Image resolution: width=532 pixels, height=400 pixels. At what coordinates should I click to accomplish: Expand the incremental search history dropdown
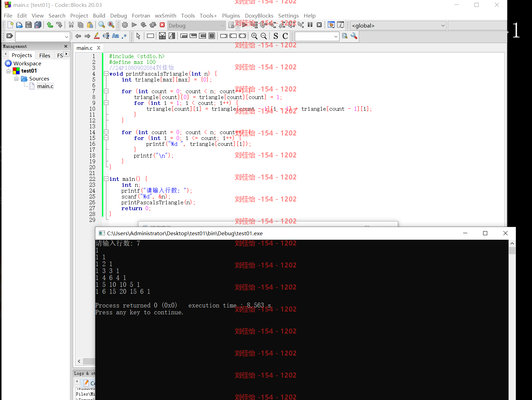[66, 36]
